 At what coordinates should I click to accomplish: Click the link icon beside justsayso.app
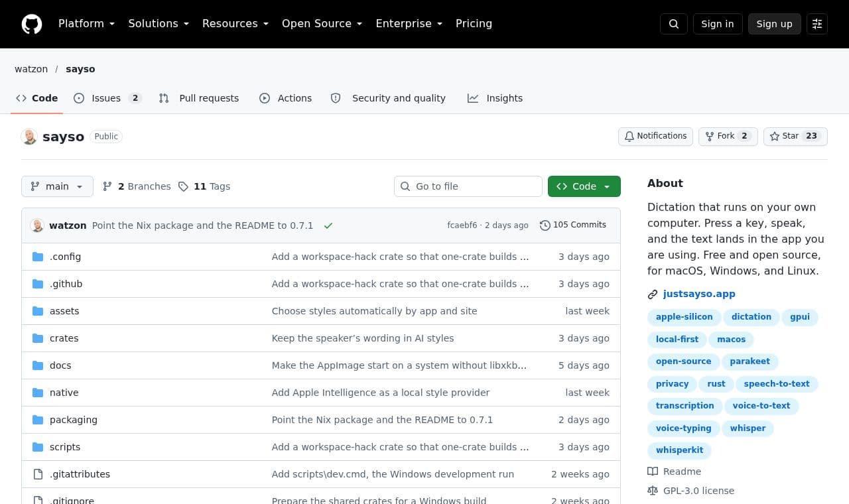pyautogui.click(x=653, y=294)
